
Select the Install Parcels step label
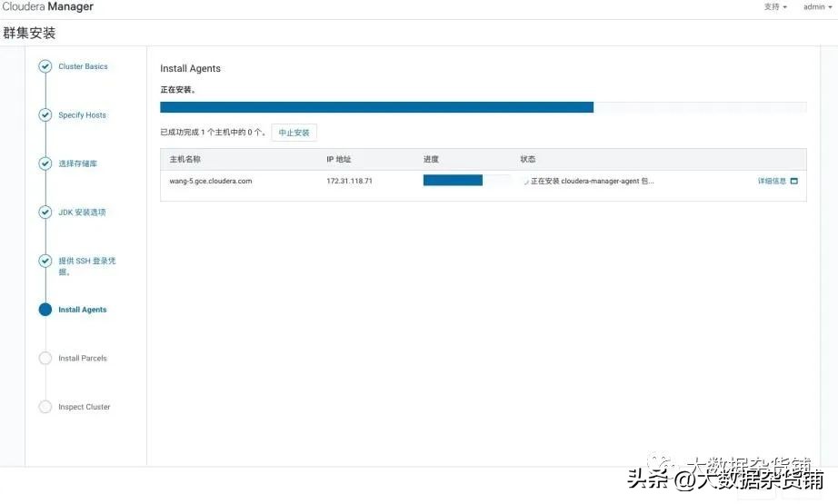83,358
